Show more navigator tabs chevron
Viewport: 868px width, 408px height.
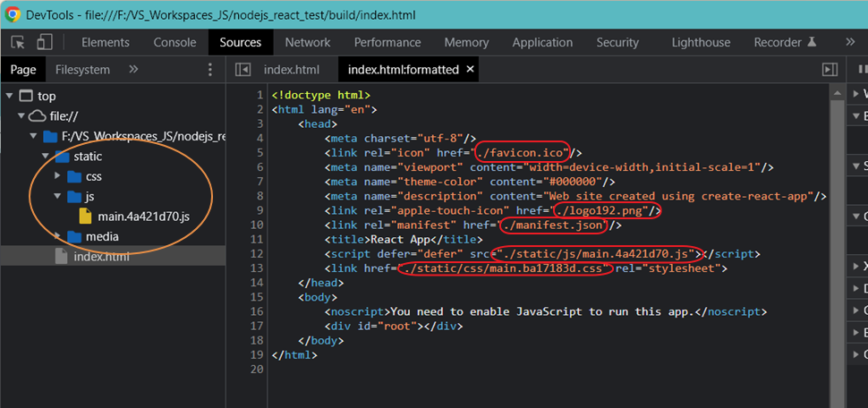point(133,69)
